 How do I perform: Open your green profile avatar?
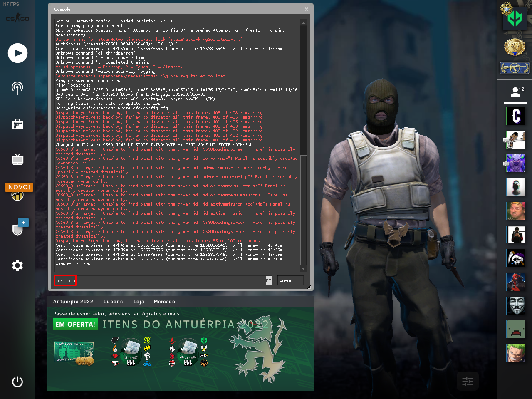(515, 18)
